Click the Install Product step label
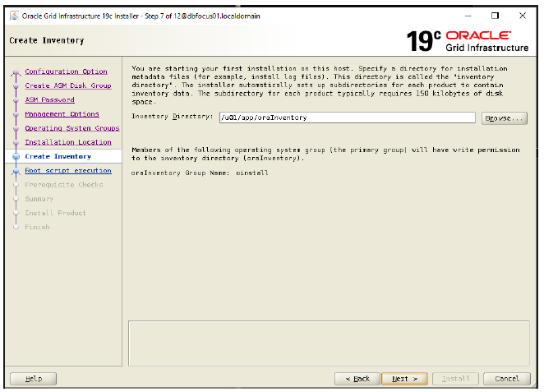This screenshot has width=544, height=392. point(55,213)
